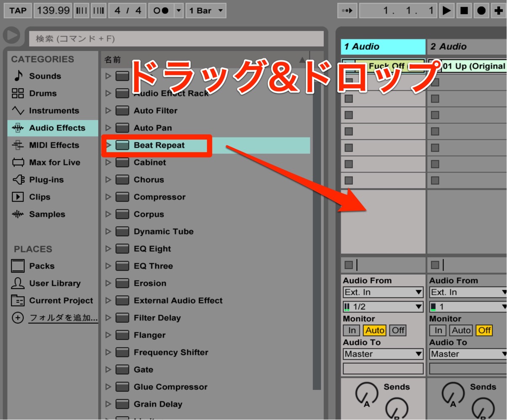Viewport: 507px width, 420px height.
Task: Click the TAP tempo button
Action: point(18,10)
